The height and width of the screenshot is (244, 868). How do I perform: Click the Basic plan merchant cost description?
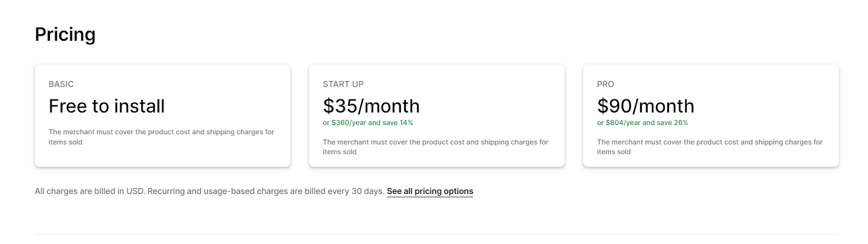(x=161, y=136)
